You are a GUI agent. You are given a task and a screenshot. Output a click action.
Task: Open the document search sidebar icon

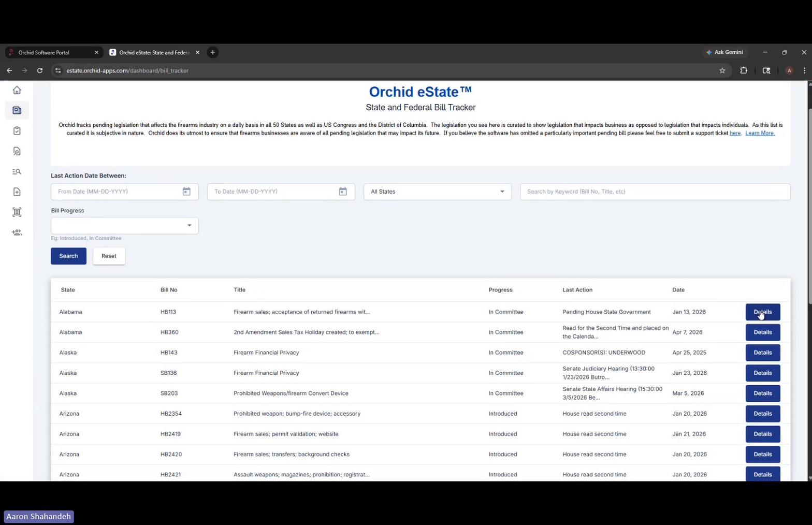(x=17, y=151)
